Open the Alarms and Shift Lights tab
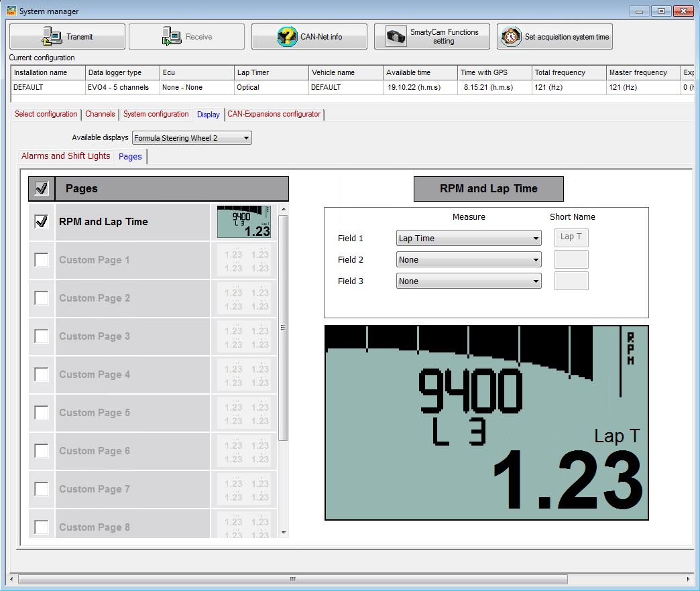The image size is (700, 591). [x=65, y=156]
